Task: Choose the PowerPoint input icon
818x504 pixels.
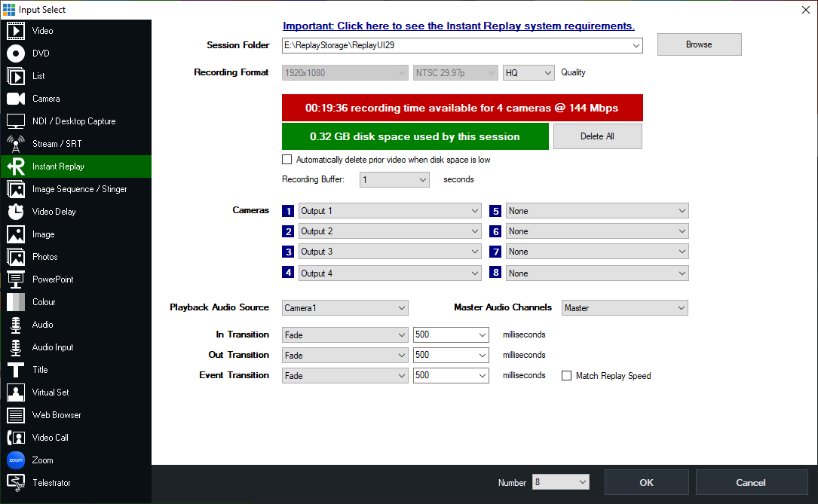Action: 16,279
